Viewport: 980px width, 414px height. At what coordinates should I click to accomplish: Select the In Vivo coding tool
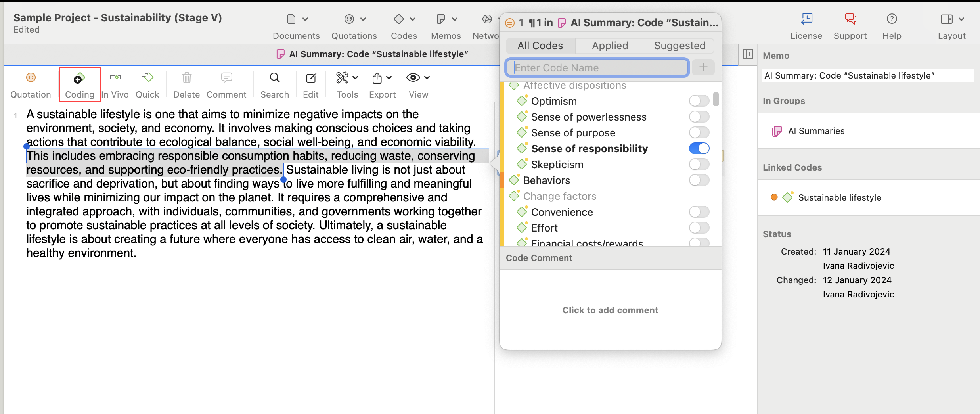[x=115, y=78]
